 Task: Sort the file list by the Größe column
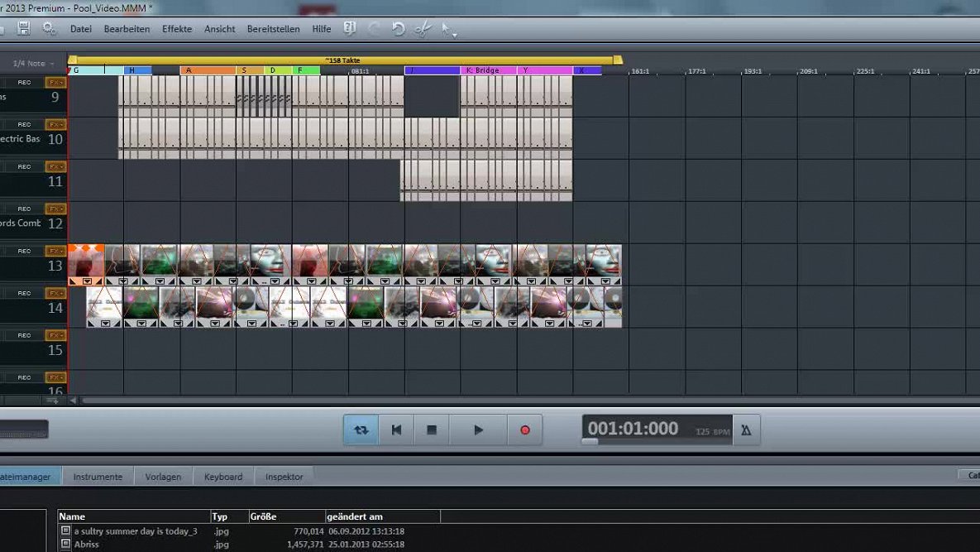(x=263, y=516)
